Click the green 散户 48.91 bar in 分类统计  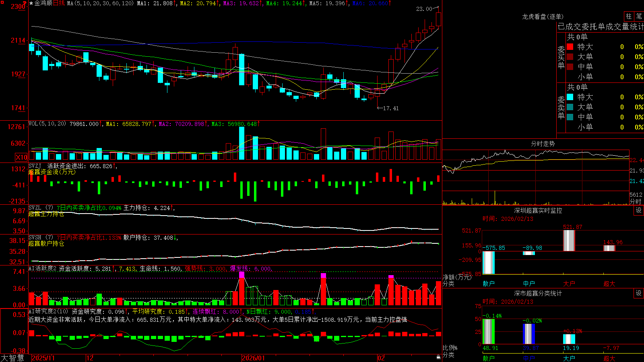coord(489,331)
